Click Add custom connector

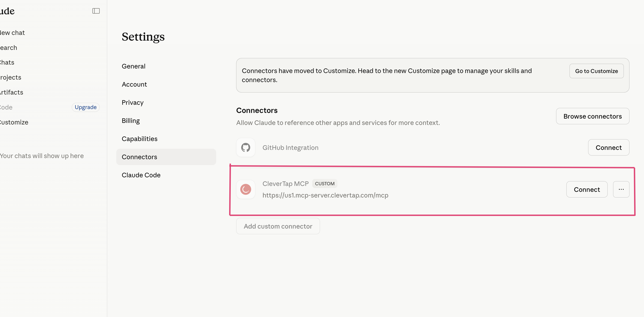tap(278, 226)
